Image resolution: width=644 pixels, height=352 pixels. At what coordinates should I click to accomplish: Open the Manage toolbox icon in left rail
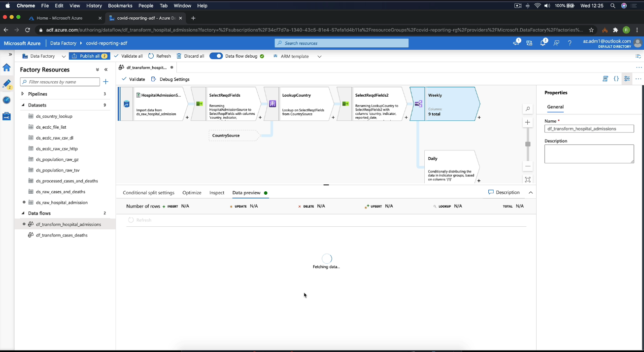tap(6, 116)
